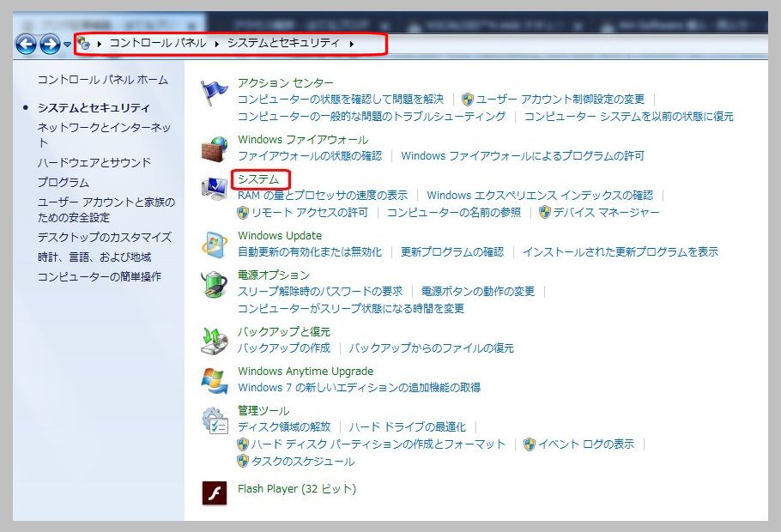781x532 pixels.
Task: Click shield icon beside イベント ログの表示
Action: click(x=530, y=444)
